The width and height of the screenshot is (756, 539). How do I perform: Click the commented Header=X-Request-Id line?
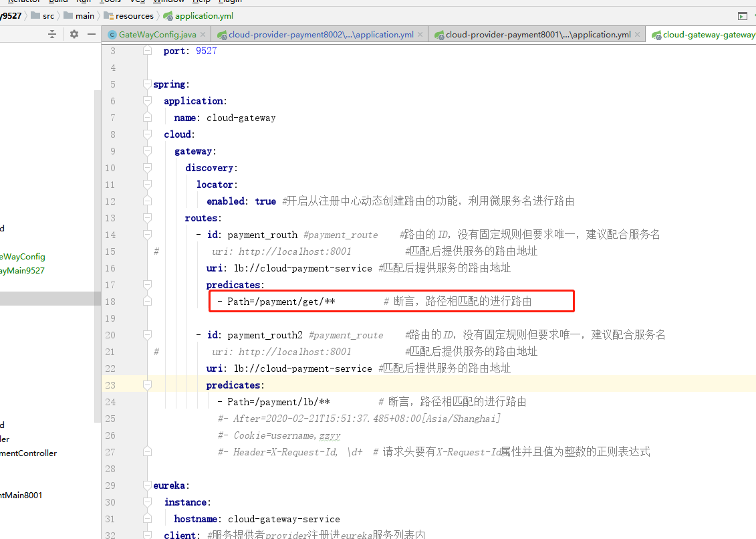[x=290, y=452]
